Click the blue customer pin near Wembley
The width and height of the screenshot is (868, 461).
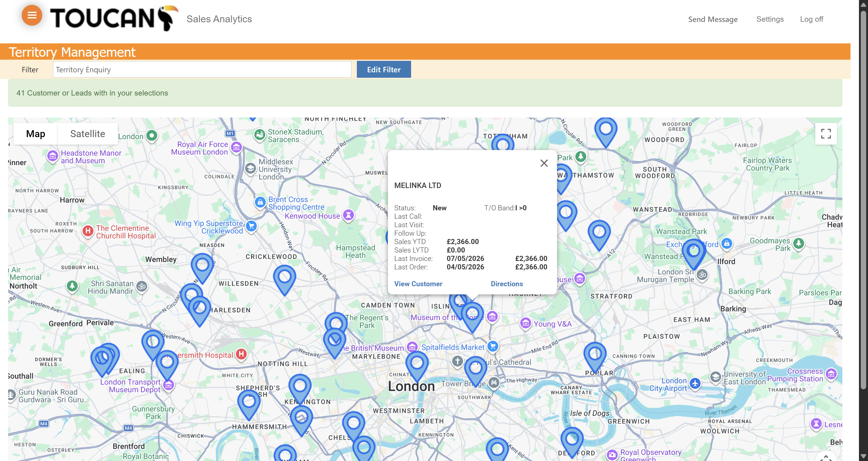(x=202, y=268)
